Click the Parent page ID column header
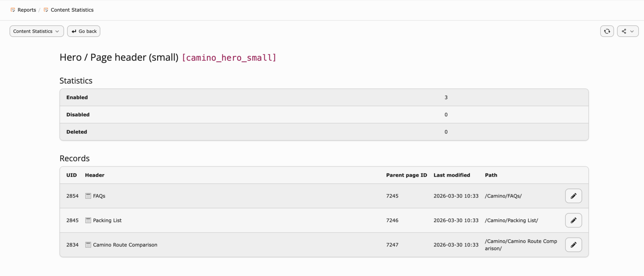This screenshot has width=644, height=276. pos(406,175)
